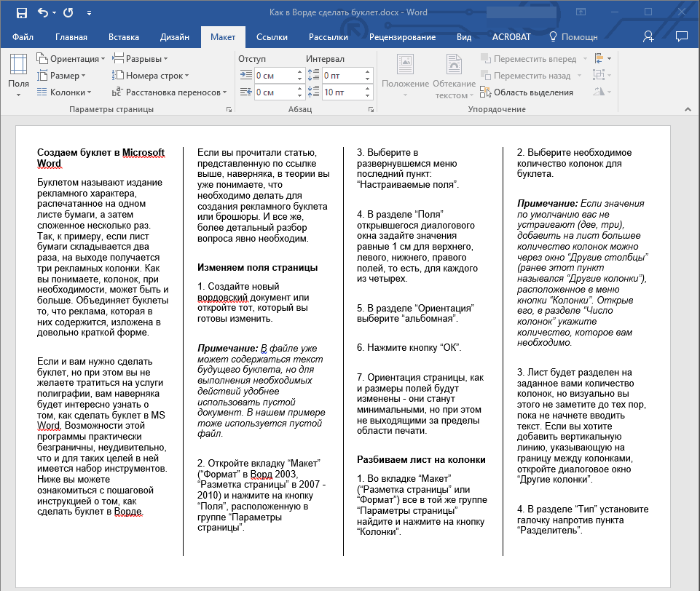Open the Расстановка переносов dropdown
Image resolution: width=700 pixels, height=591 pixels.
pos(169,92)
